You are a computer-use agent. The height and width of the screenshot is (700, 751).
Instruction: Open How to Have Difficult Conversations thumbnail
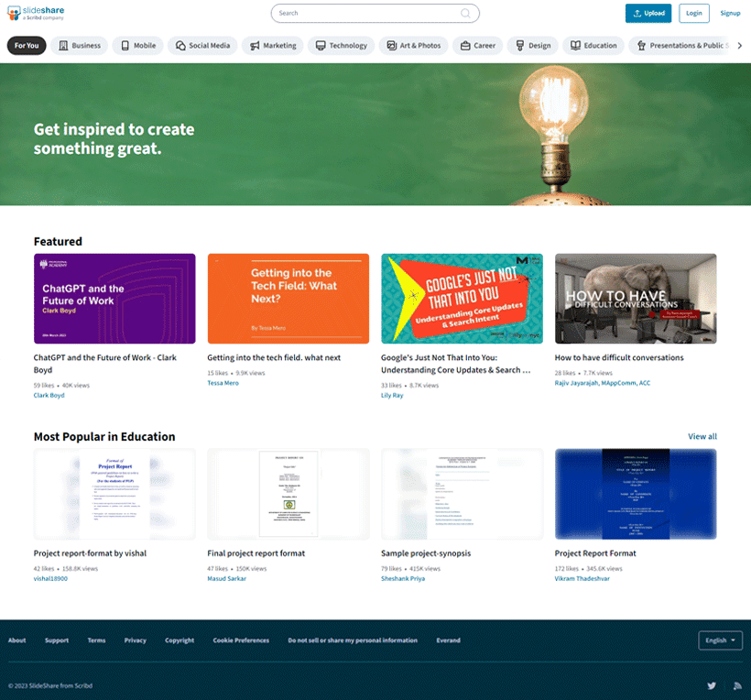pos(636,299)
